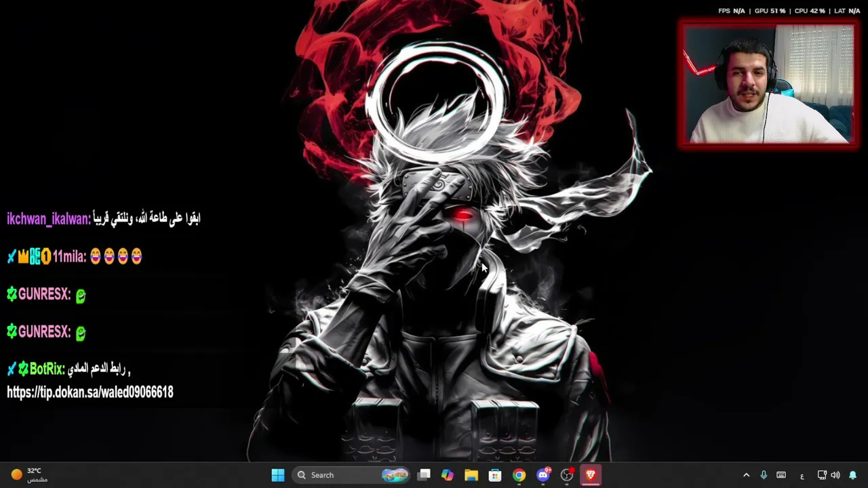This screenshot has width=868, height=488.
Task: Switch to Google Chrome on the taskbar
Action: click(x=519, y=475)
